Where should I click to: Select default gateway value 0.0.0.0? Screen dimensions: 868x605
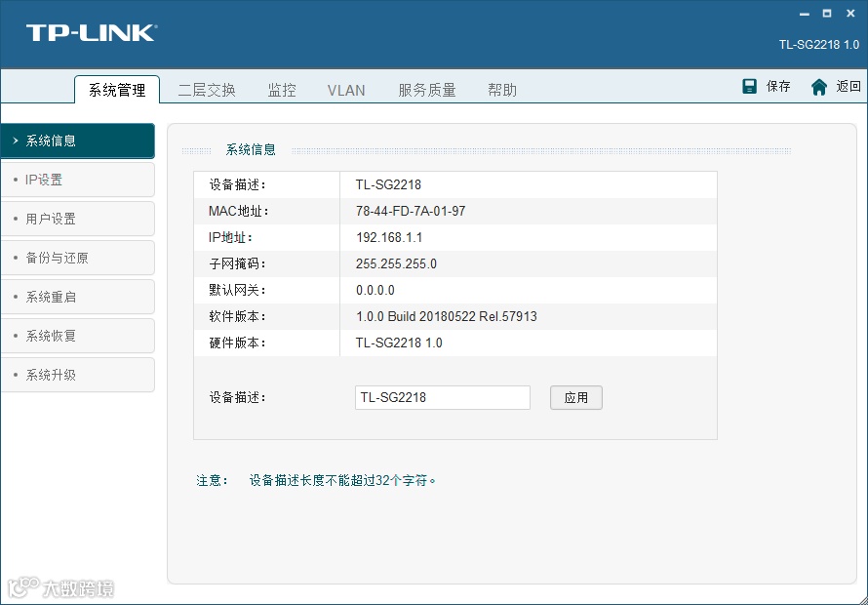pyautogui.click(x=375, y=291)
